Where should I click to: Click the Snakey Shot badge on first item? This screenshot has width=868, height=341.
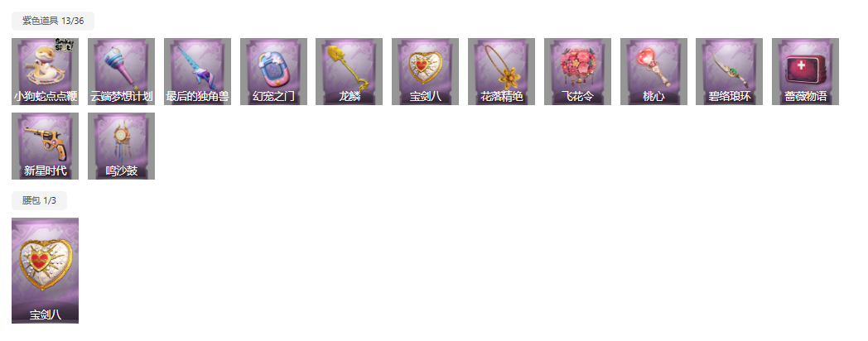click(x=65, y=45)
